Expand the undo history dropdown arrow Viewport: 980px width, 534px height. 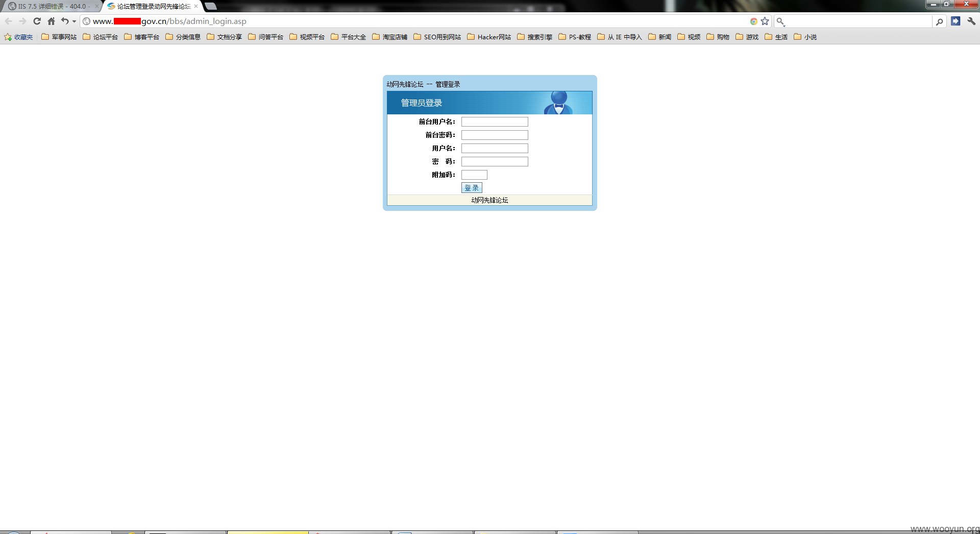[x=74, y=21]
